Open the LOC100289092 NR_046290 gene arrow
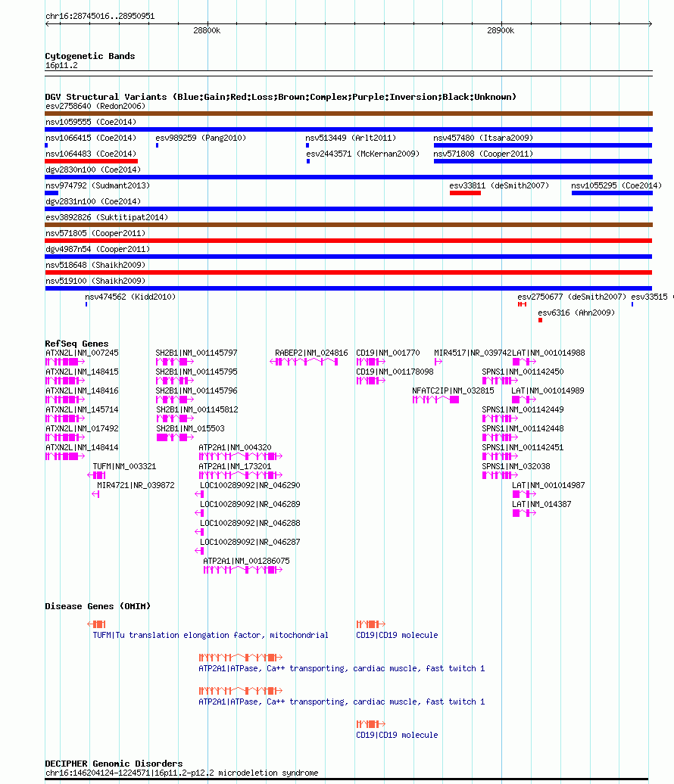674x784 pixels. coord(199,494)
